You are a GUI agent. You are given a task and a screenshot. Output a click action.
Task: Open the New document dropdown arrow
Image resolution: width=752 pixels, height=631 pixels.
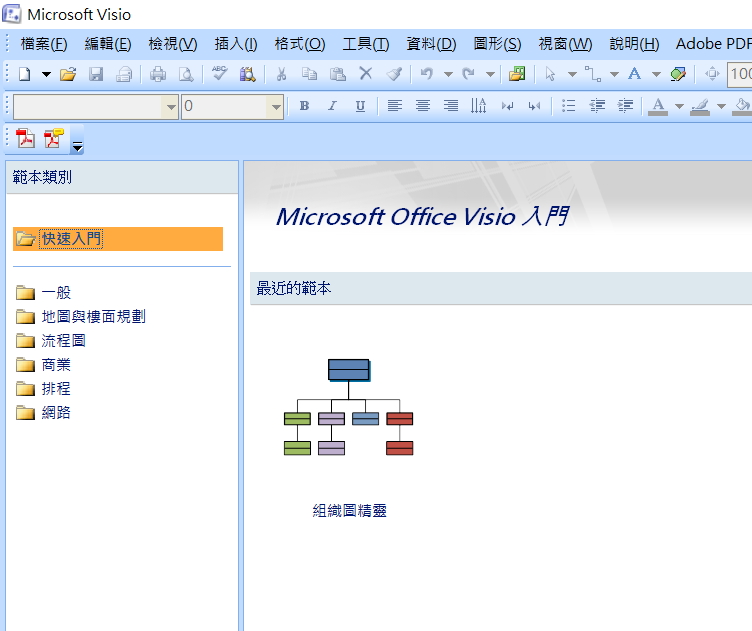click(x=46, y=74)
